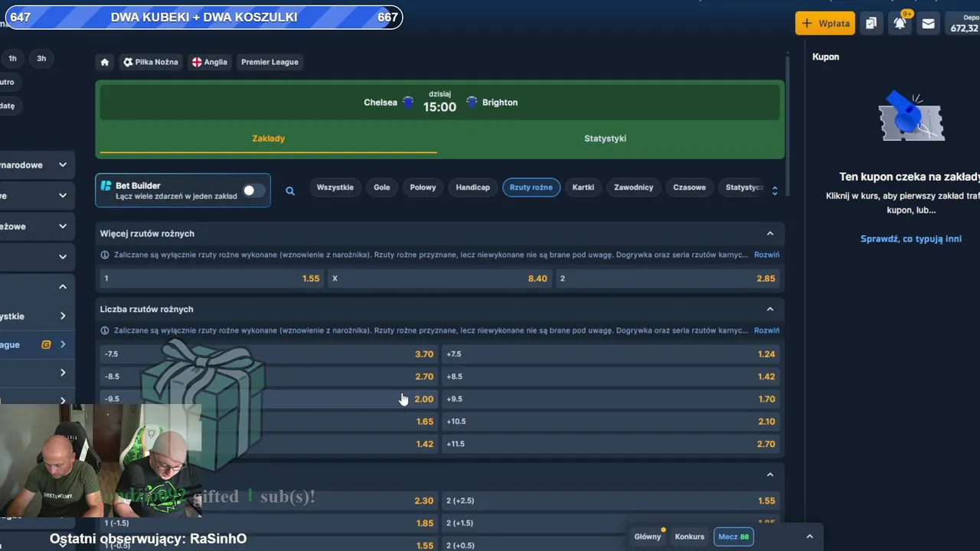Collapse the Liczba rzutów rożnych section
The height and width of the screenshot is (551, 980).
point(770,309)
